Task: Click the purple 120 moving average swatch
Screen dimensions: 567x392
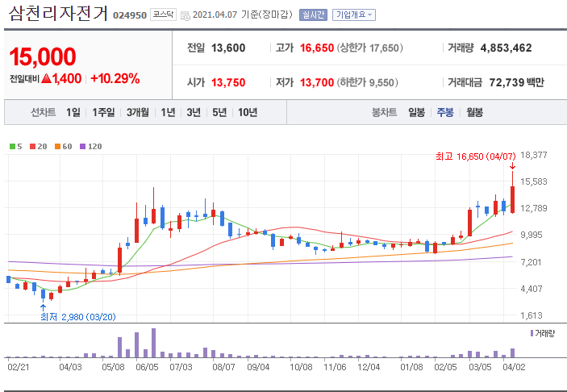Action: (82, 147)
